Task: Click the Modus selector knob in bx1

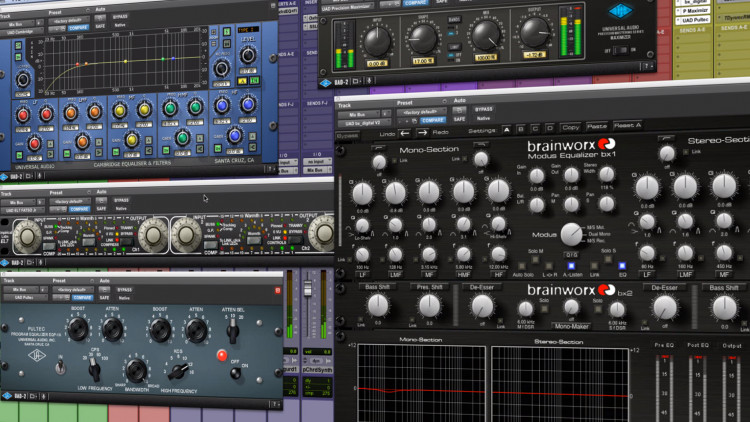Action: coord(571,234)
